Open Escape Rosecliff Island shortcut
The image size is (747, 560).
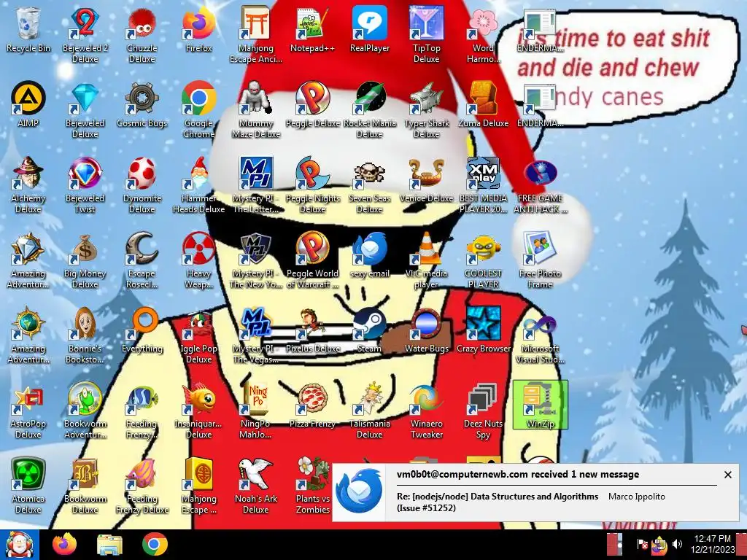click(142, 260)
